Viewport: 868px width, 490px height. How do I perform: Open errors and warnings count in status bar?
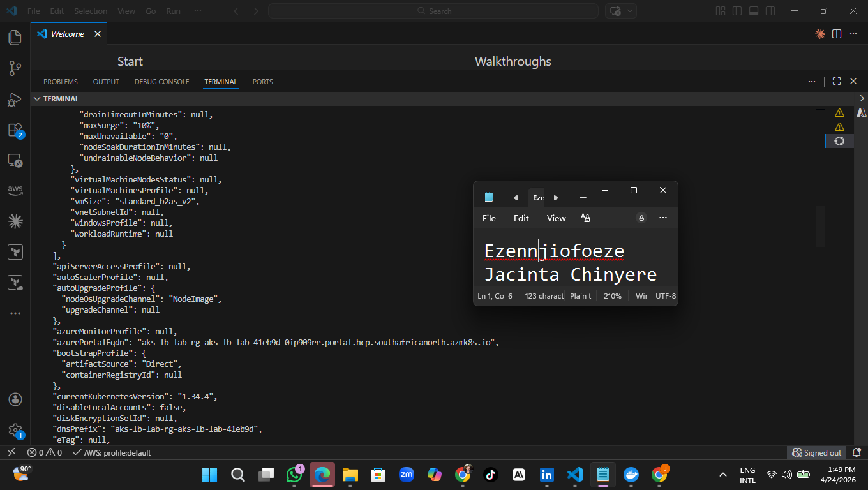(45, 452)
